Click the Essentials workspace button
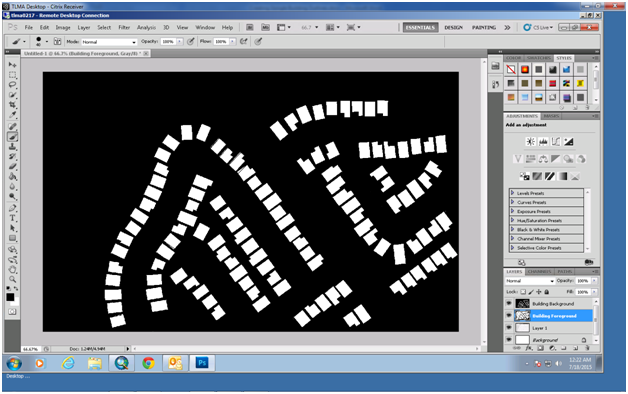This screenshot has height=394, width=628. pos(420,27)
